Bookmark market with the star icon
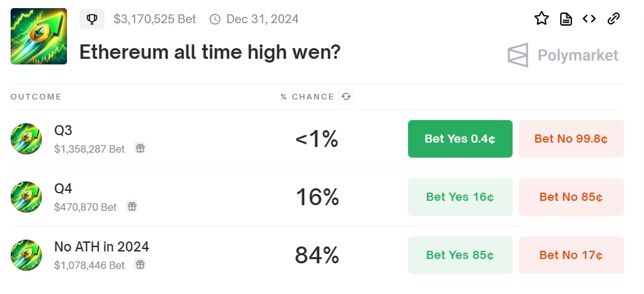644x294 pixels. pos(541,19)
